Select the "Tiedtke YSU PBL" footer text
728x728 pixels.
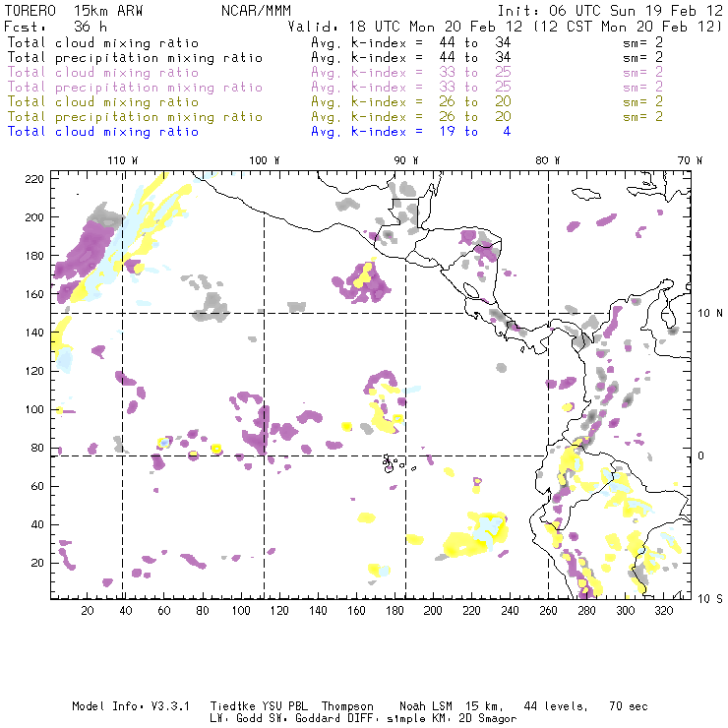[x=260, y=706]
